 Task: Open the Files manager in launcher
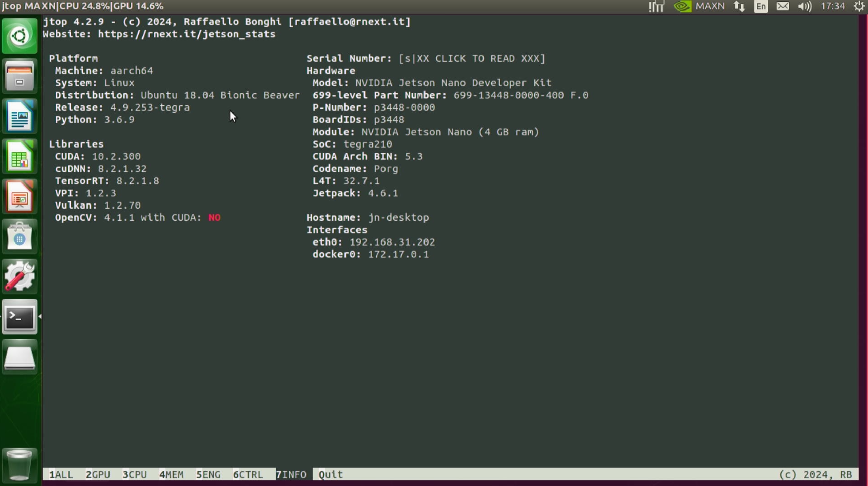pos(19,76)
